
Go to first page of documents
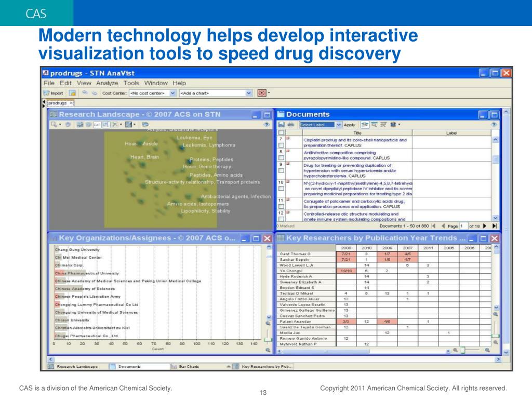click(x=433, y=226)
